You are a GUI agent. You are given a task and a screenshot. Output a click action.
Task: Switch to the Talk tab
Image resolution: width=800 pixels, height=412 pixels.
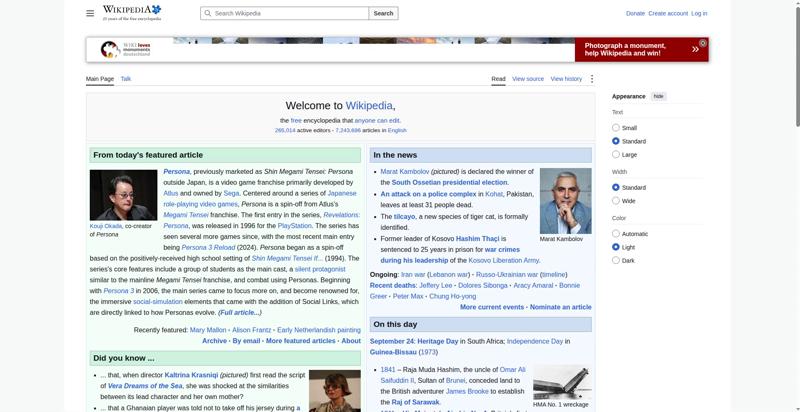126,79
